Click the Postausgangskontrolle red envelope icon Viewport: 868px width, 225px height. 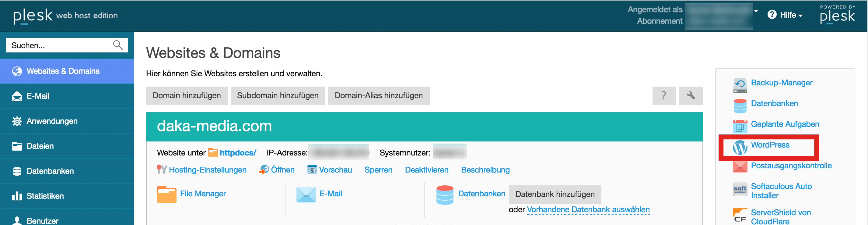click(x=740, y=167)
